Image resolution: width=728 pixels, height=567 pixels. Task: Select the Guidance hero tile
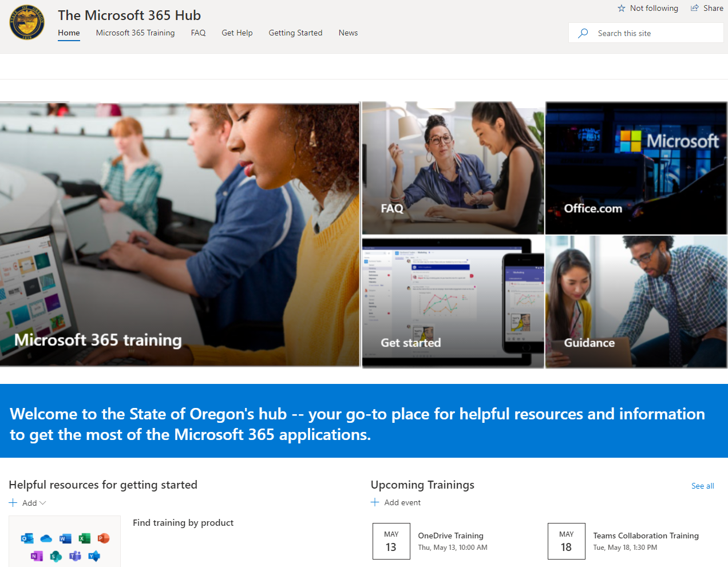[636, 302]
